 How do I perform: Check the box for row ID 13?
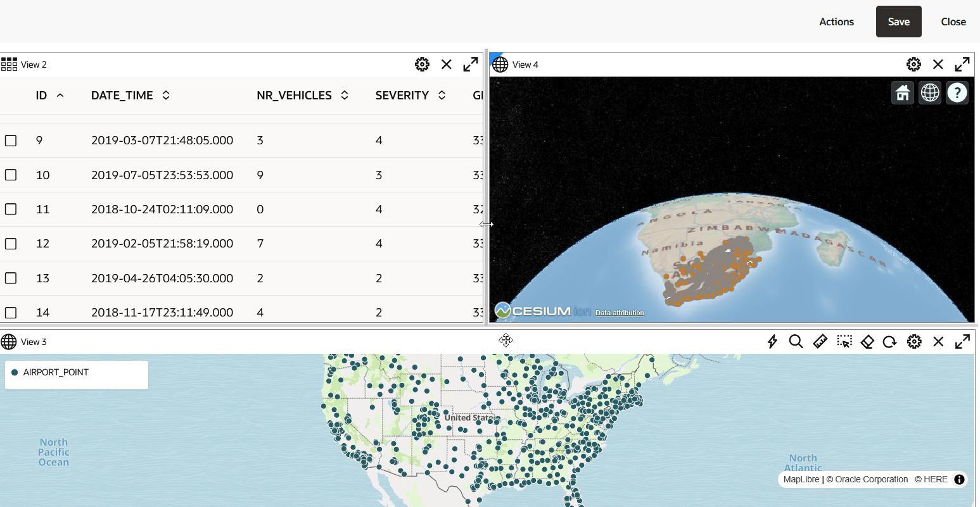[x=11, y=278]
